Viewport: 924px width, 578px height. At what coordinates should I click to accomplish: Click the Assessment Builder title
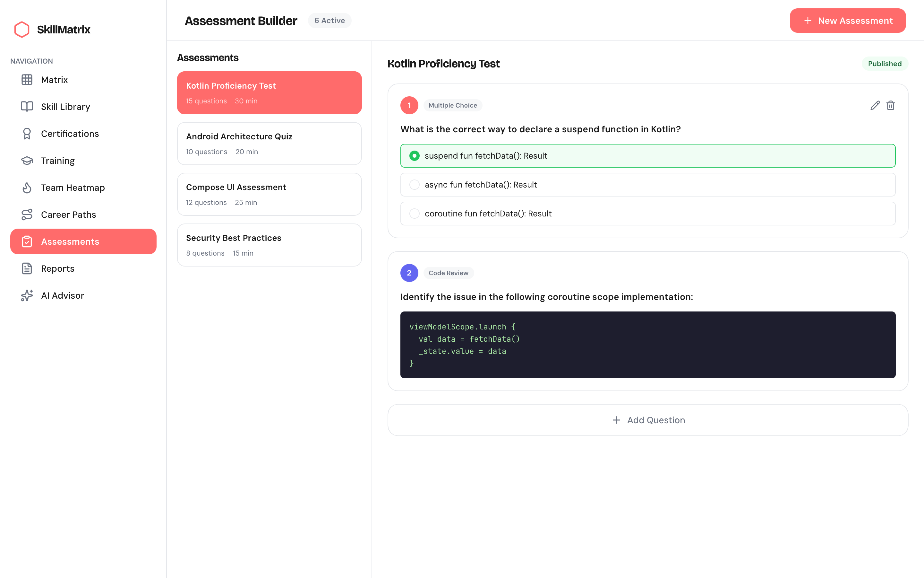(241, 21)
